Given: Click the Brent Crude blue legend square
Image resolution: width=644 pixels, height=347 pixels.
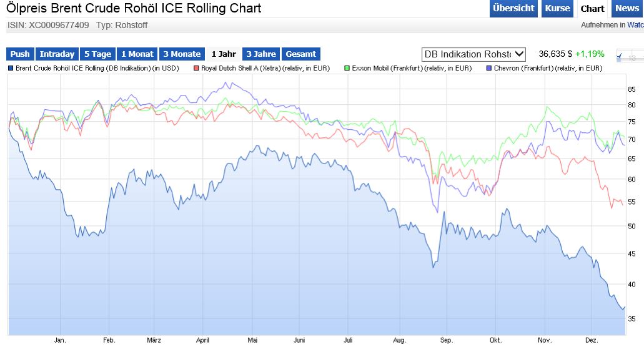Looking at the screenshot, I should click(11, 68).
